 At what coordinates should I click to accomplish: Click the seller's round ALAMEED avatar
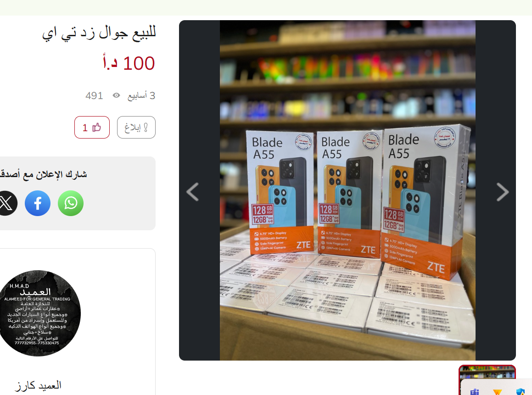click(39, 313)
